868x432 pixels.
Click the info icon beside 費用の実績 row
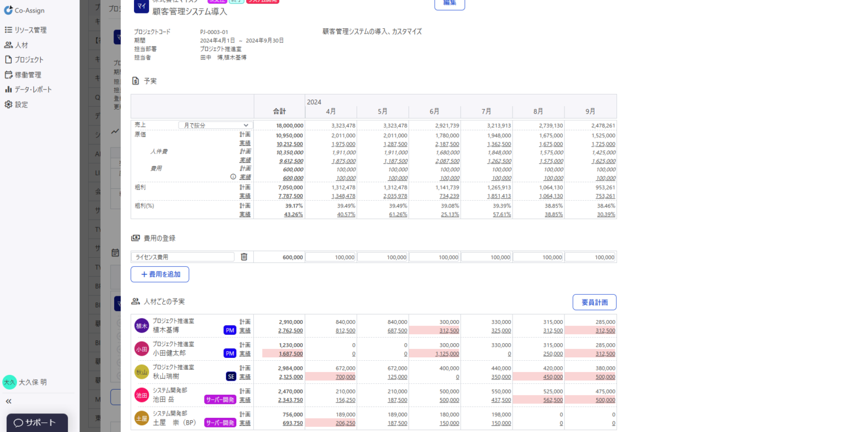(x=232, y=176)
